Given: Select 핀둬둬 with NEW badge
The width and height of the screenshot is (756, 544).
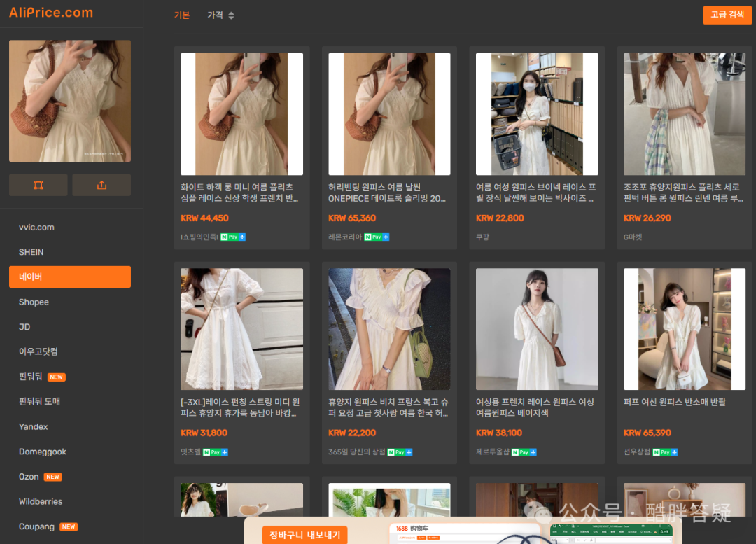Looking at the screenshot, I should [42, 377].
